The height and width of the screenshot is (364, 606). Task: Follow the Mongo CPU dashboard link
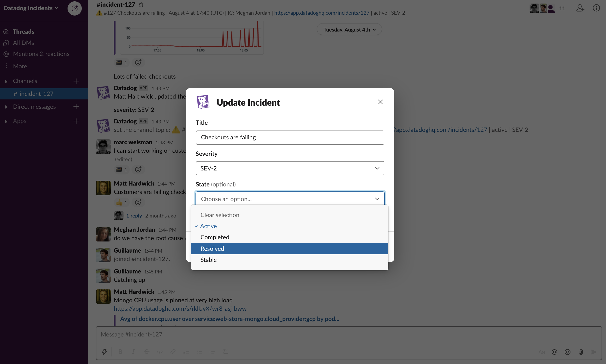point(180,308)
